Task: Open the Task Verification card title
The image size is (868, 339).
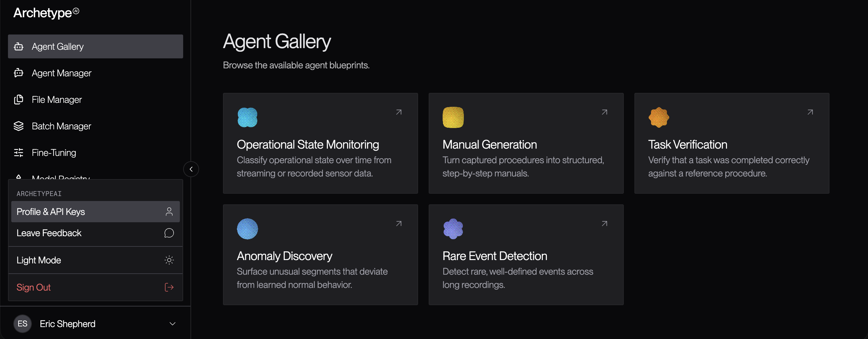Action: coord(687,145)
